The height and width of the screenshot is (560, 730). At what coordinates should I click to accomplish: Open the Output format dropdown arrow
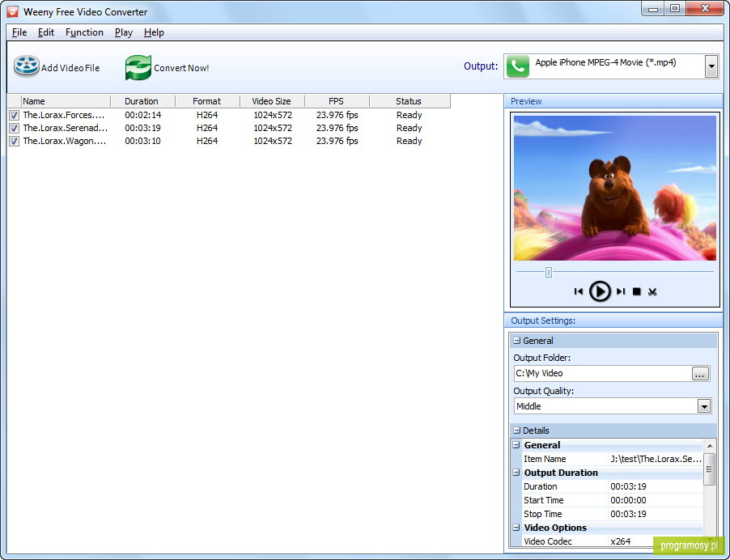pos(711,66)
